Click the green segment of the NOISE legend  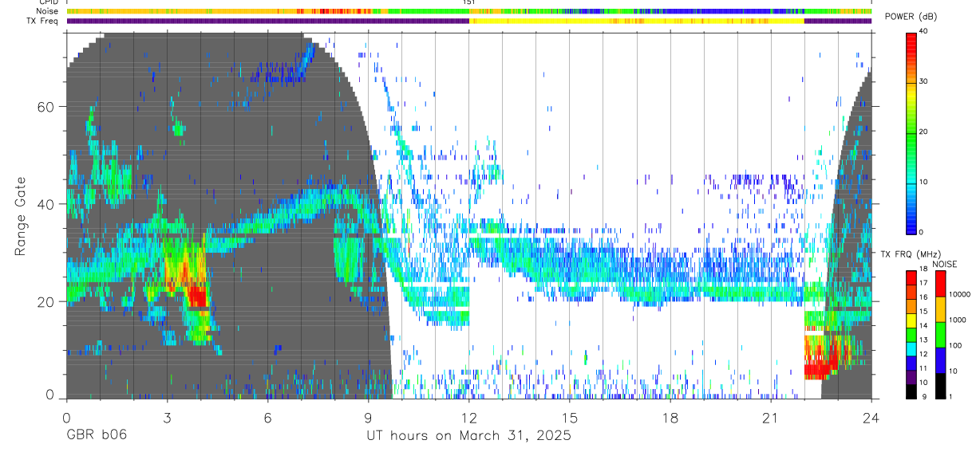click(x=940, y=335)
